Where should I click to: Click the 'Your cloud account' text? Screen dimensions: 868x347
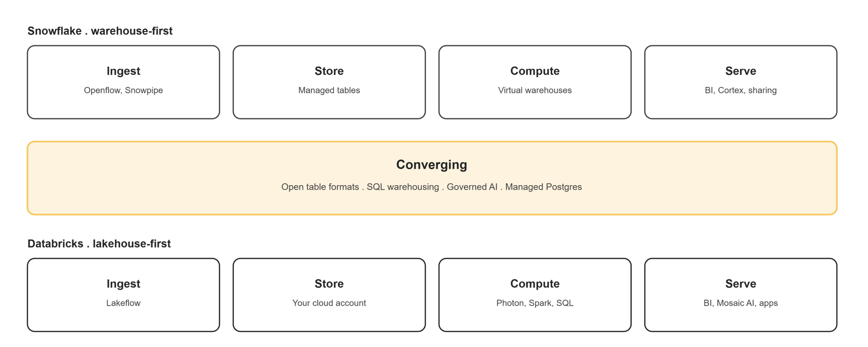329,303
